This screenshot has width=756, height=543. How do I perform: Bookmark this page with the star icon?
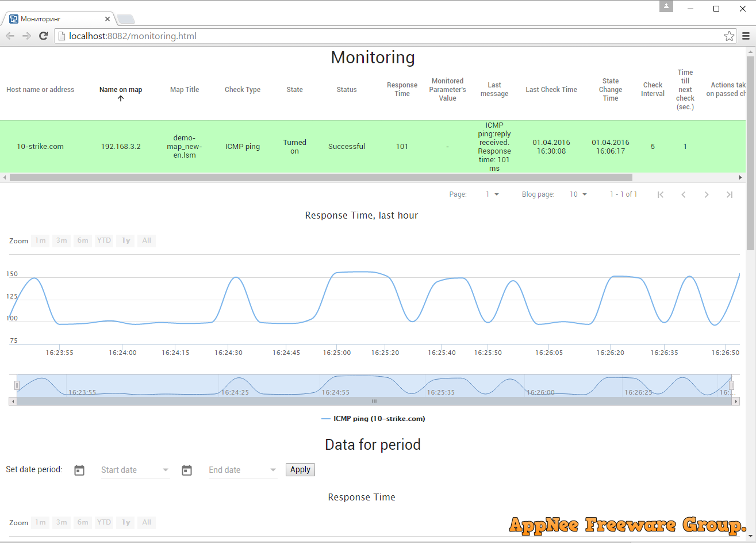point(729,36)
